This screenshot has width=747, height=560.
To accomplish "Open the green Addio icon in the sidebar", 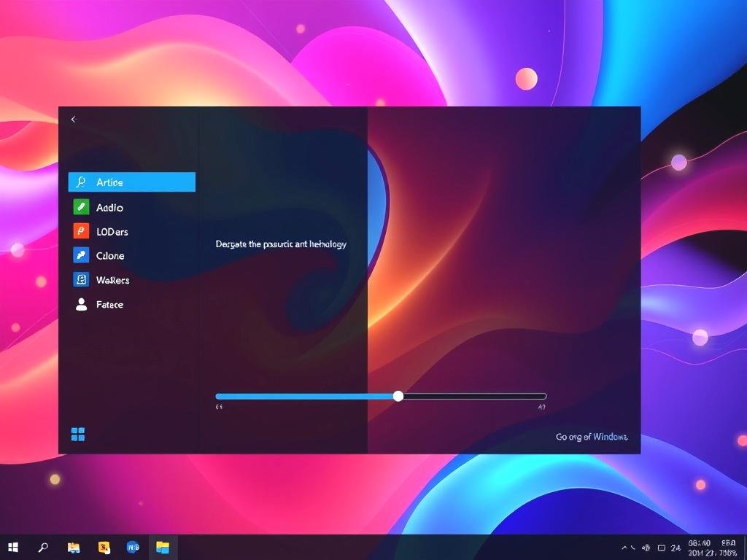I will click(81, 208).
